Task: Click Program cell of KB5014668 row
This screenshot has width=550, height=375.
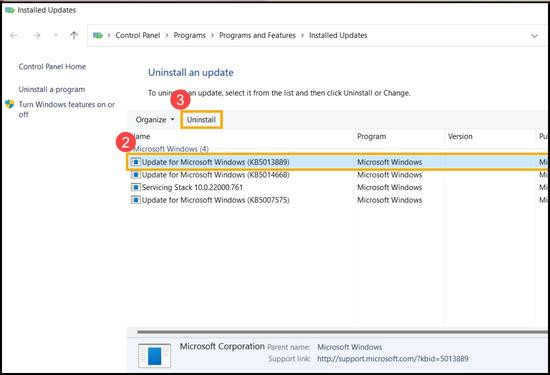Action: 389,175
